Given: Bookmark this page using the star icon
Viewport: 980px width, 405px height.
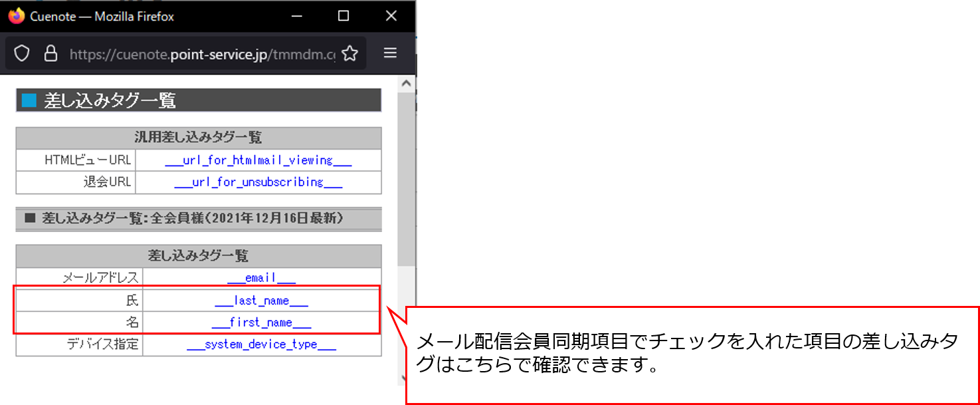Looking at the screenshot, I should pyautogui.click(x=350, y=53).
